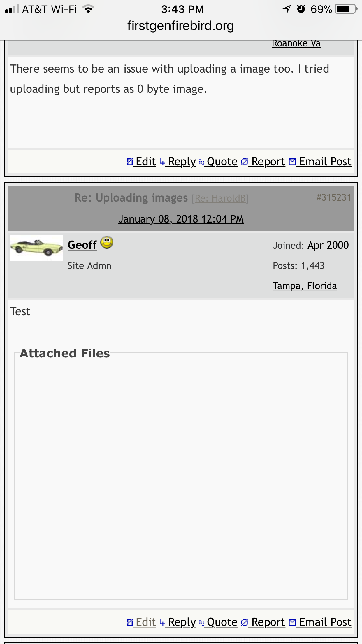Click Edit icon in HaroldB's post

130,162
